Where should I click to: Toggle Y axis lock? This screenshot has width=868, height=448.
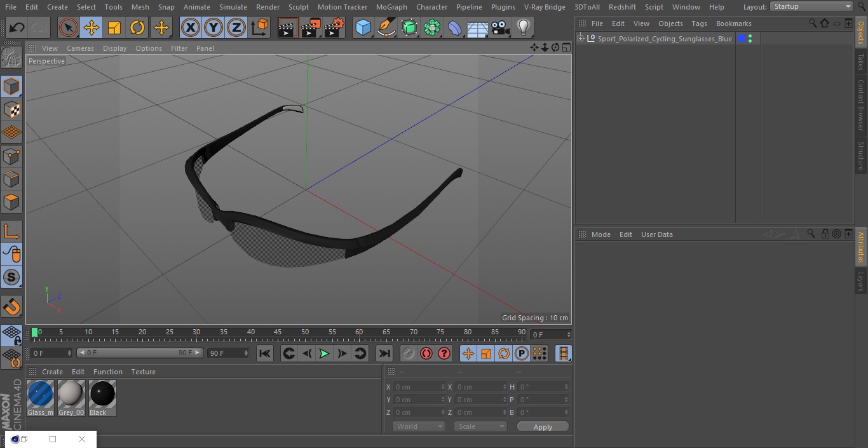click(214, 27)
